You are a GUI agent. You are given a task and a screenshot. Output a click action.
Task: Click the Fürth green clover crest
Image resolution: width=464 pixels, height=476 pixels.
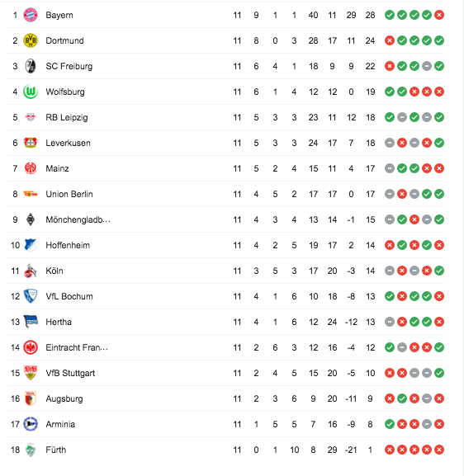[x=31, y=450]
